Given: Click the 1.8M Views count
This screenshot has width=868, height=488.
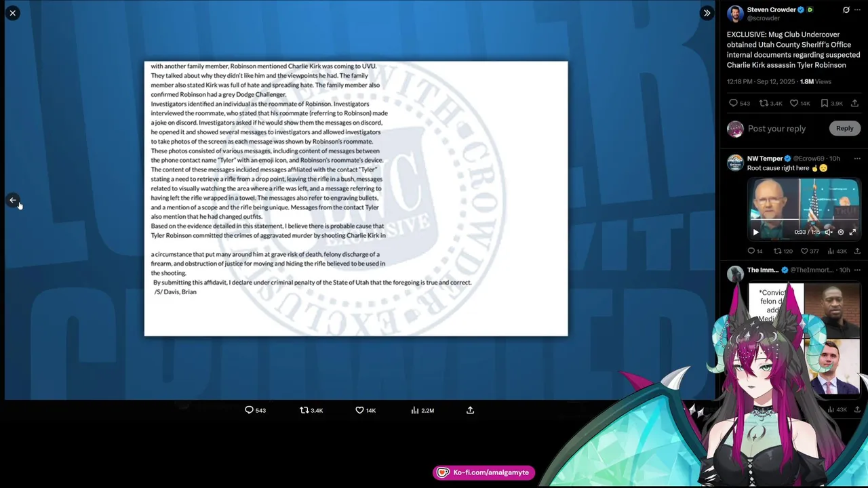Looking at the screenshot, I should click(815, 81).
